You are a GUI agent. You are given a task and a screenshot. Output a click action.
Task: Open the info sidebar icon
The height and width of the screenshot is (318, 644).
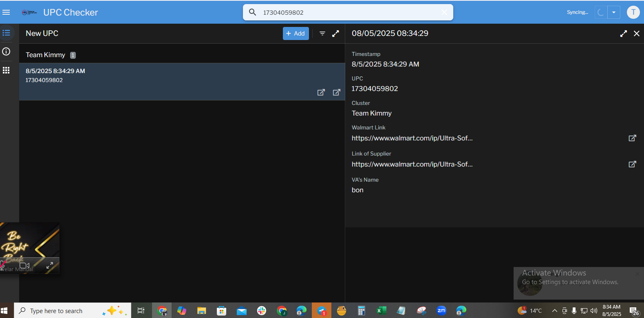[6, 51]
